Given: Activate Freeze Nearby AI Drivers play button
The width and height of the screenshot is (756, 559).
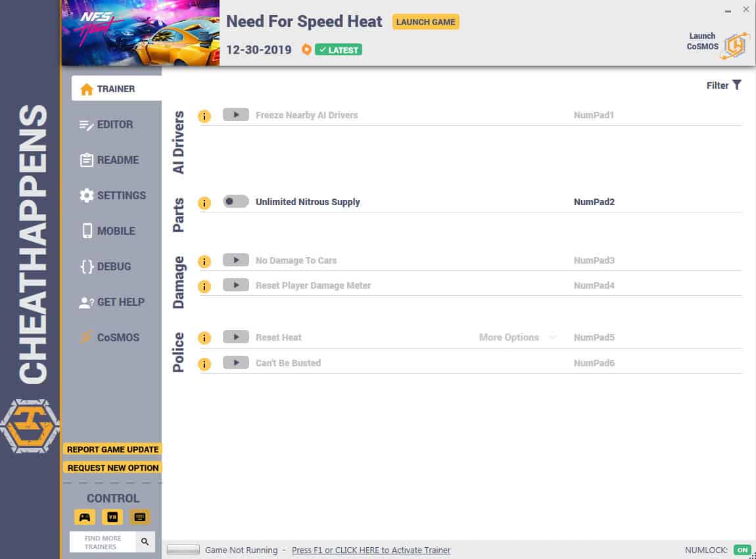Looking at the screenshot, I should 236,115.
